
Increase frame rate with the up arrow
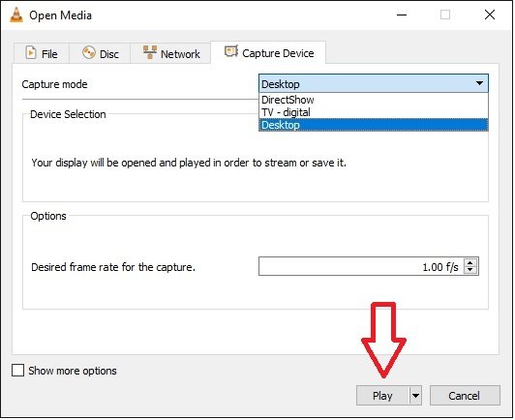[x=470, y=262]
